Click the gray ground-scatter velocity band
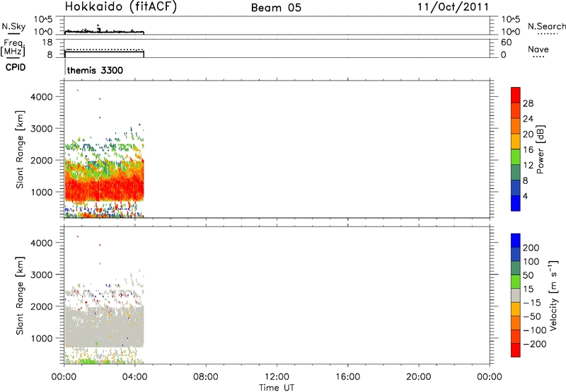 pos(104,327)
